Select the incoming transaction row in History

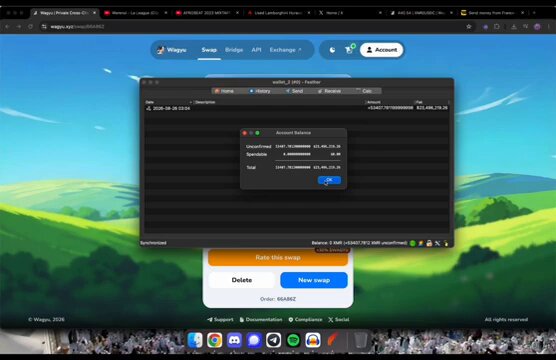point(297,108)
